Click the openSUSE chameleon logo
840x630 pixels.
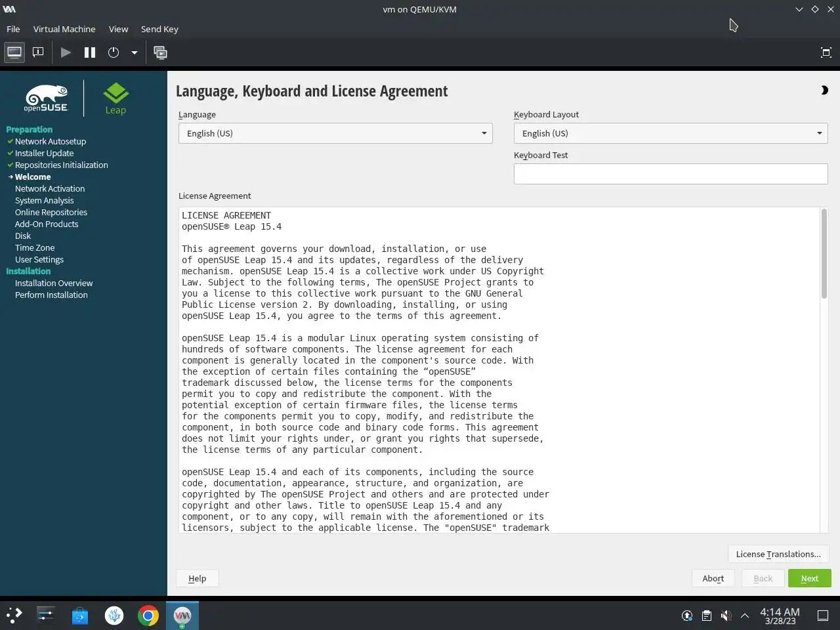point(46,98)
